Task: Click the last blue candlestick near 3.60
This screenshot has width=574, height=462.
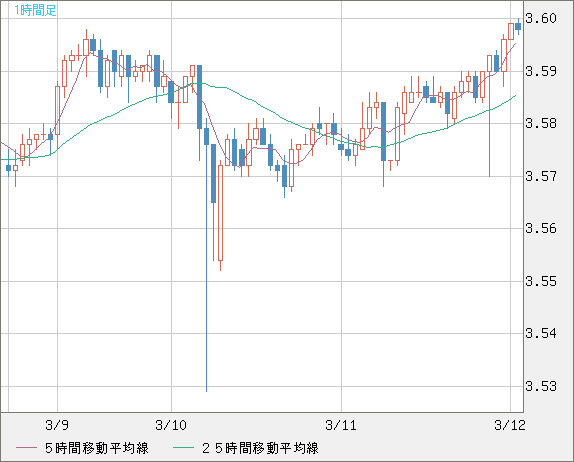Action: 518,26
